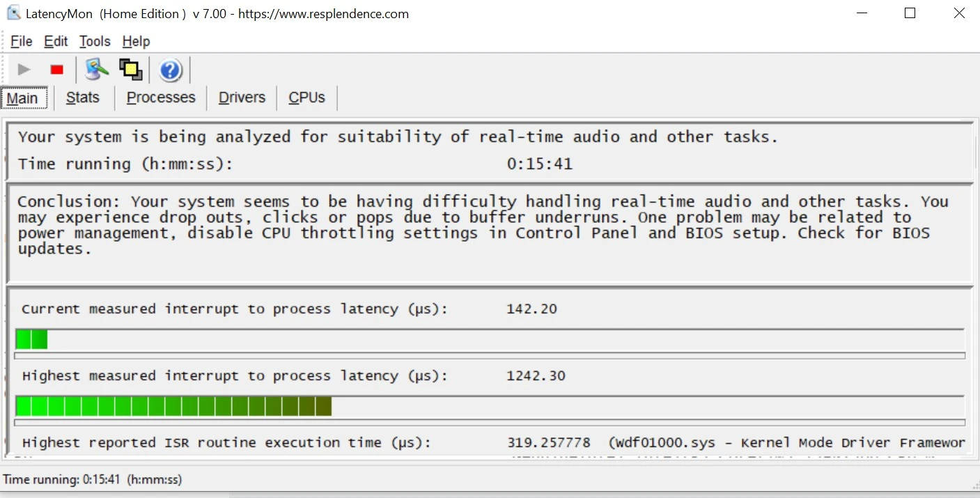The width and height of the screenshot is (980, 498).
Task: Click the highest measured latency bar
Action: coord(173,406)
